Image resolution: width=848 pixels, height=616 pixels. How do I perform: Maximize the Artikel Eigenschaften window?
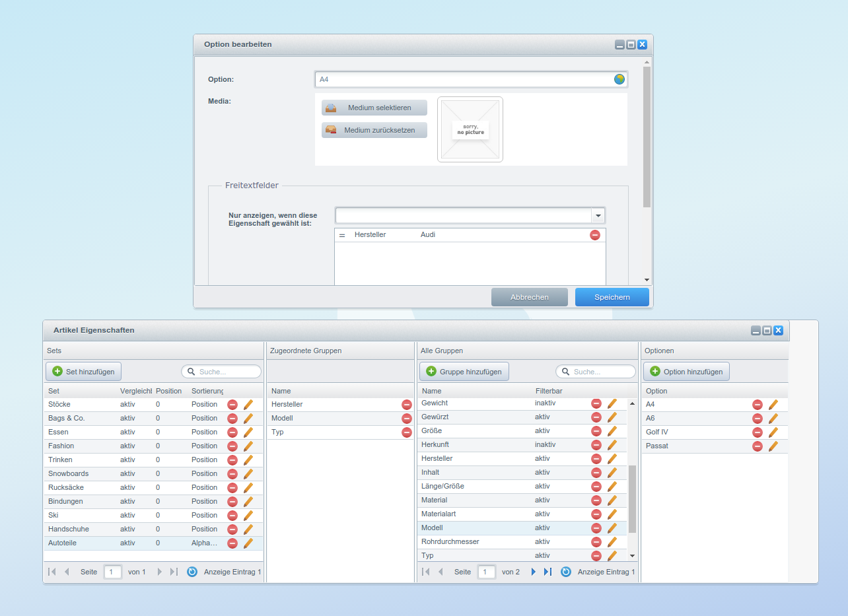pos(767,330)
